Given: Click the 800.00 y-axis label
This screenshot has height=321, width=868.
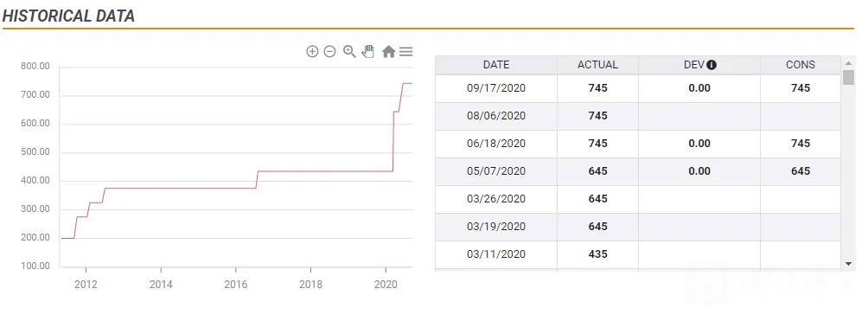Looking at the screenshot, I should coord(35,67).
